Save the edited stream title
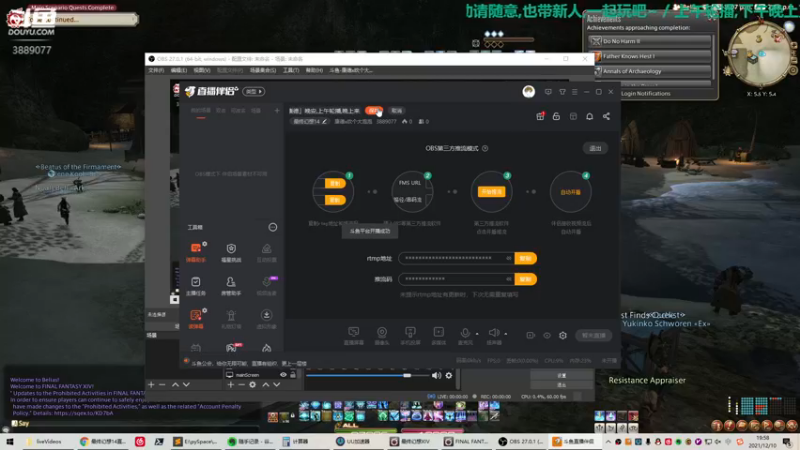The width and height of the screenshot is (800, 450). point(374,111)
